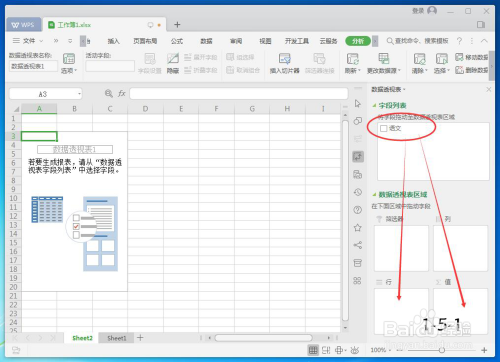Click the reading mode crosshair icon
Image resolution: width=500 pixels, height=362 pixels.
[x=339, y=350]
